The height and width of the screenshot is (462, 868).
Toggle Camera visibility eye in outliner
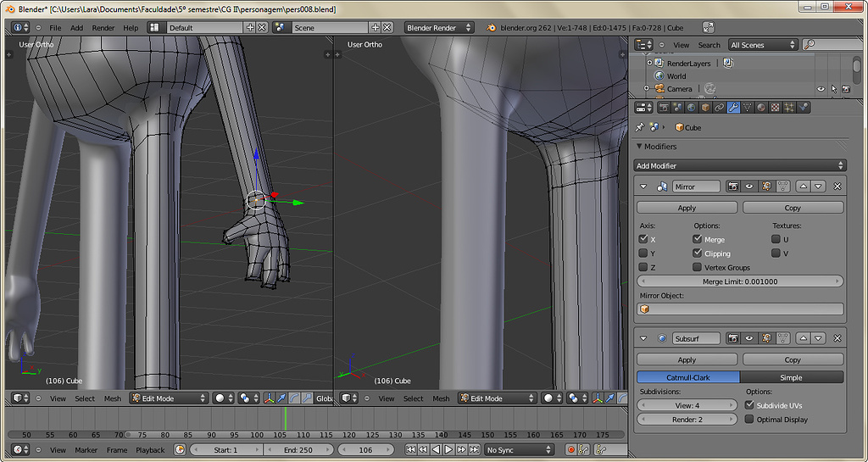(x=821, y=88)
